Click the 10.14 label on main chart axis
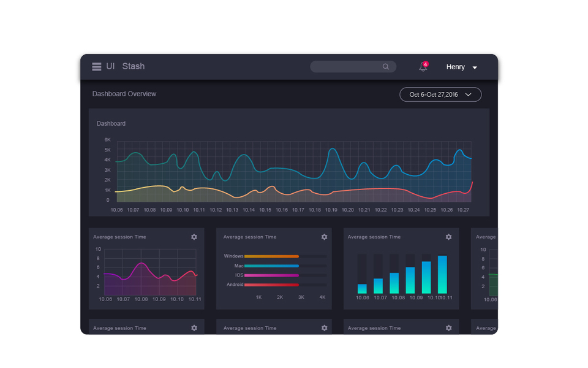This screenshot has height=368, width=588. 249,210
